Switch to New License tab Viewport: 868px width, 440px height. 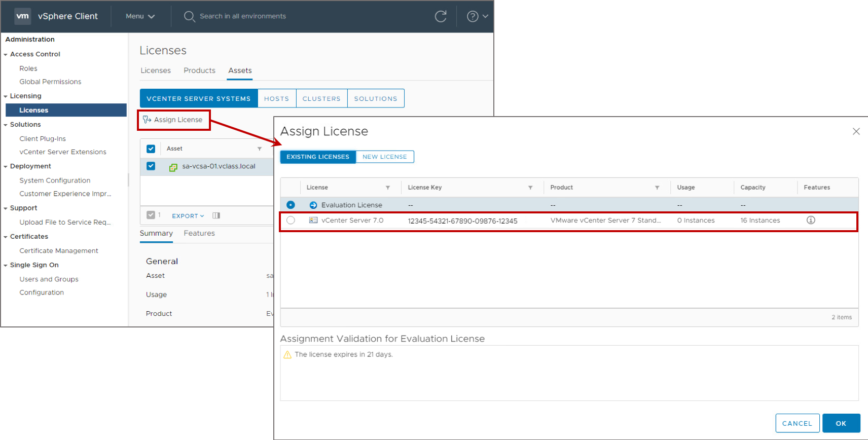point(385,157)
